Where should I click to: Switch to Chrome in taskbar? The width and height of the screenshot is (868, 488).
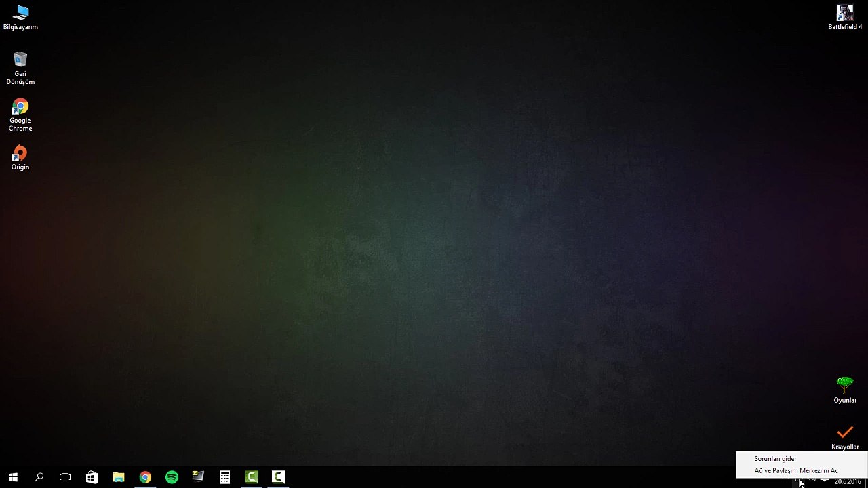(145, 477)
